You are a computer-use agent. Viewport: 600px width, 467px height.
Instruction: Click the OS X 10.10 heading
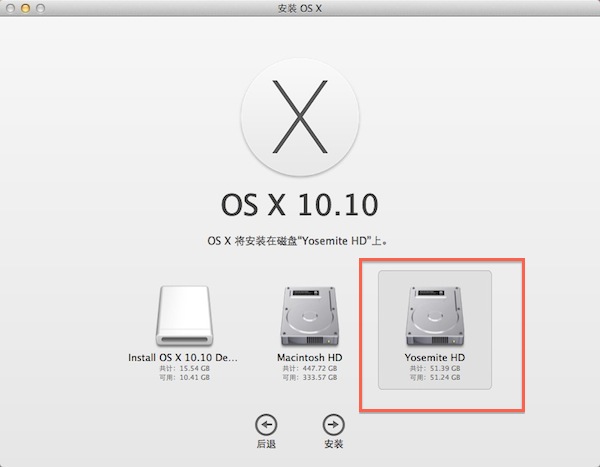click(300, 205)
